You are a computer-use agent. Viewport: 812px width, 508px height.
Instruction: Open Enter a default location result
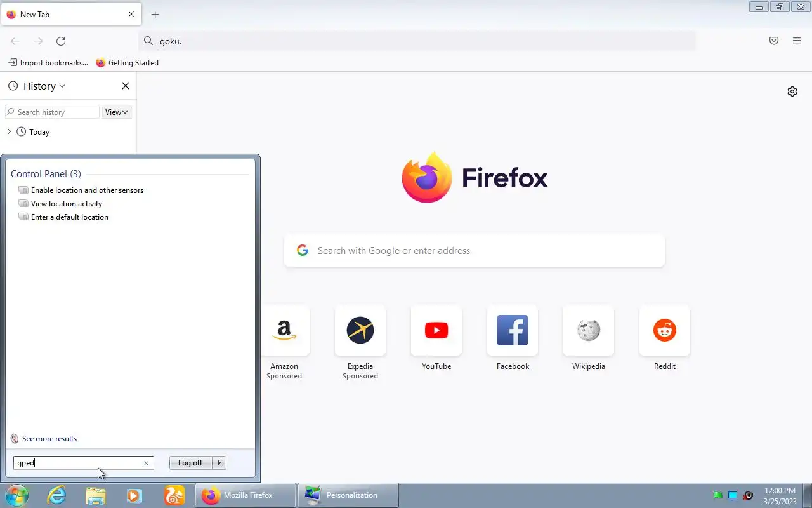(x=69, y=217)
